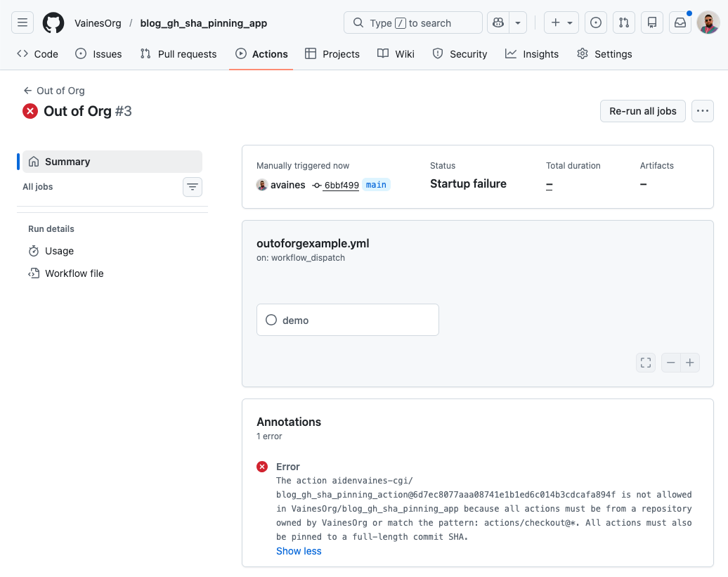Open the user profile avatar menu
This screenshot has height=577, width=728.
pyautogui.click(x=708, y=22)
